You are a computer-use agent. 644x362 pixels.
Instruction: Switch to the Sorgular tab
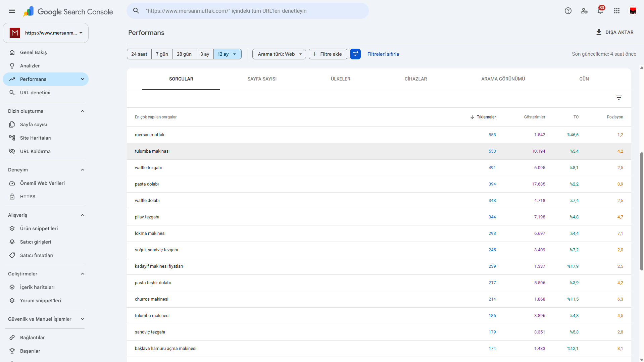click(181, 79)
